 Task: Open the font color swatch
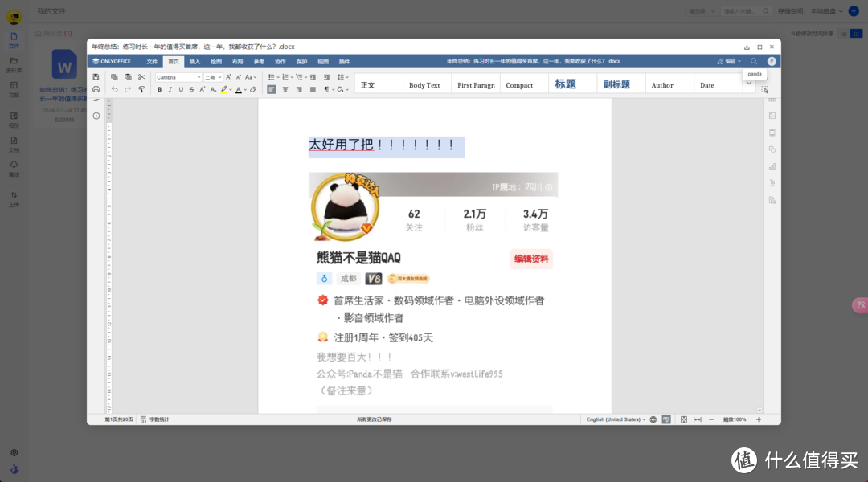[x=240, y=89]
